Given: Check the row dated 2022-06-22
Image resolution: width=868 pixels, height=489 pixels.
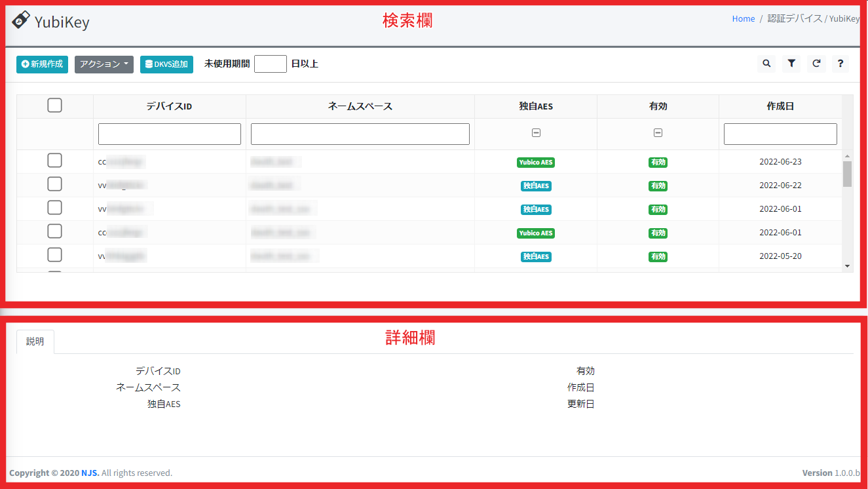Looking at the screenshot, I should tap(55, 184).
